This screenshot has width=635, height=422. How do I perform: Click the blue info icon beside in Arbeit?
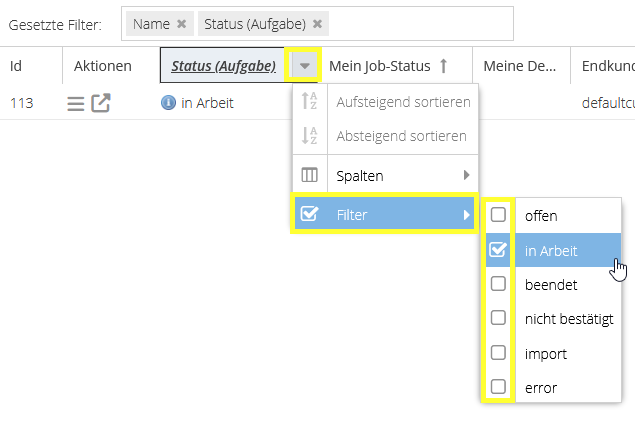click(168, 102)
